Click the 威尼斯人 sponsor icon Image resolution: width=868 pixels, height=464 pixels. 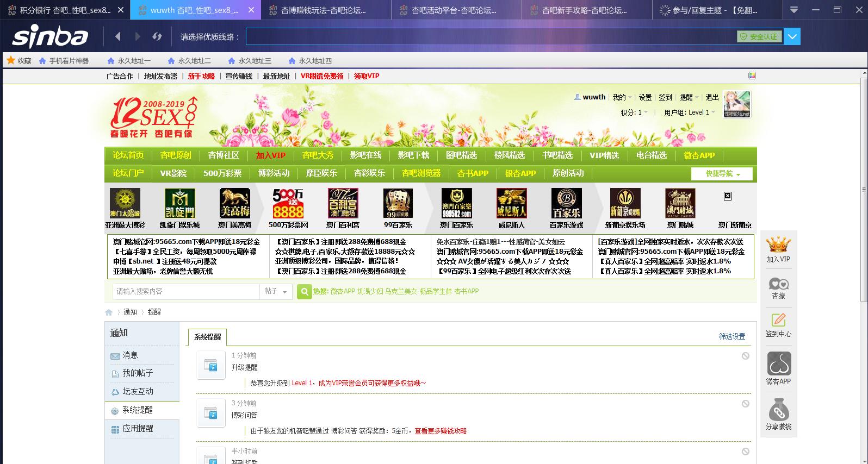(x=512, y=203)
